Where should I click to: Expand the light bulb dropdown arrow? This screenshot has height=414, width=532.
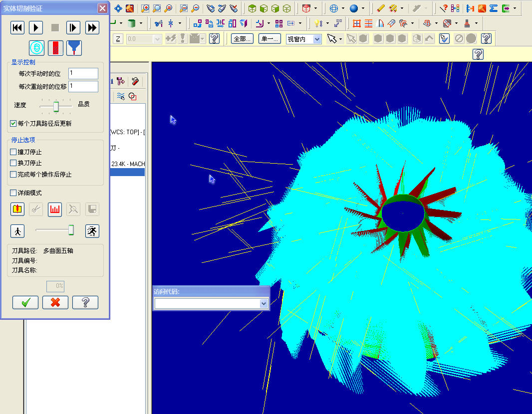coord(327,23)
